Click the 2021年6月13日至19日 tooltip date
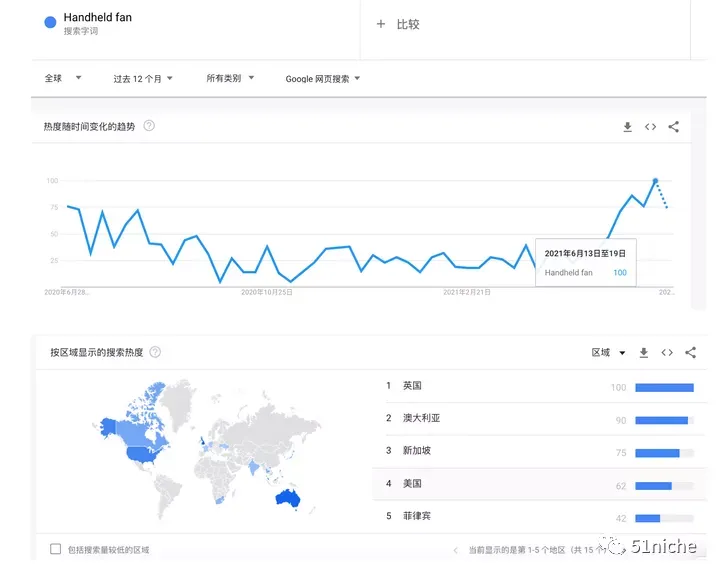 click(585, 254)
